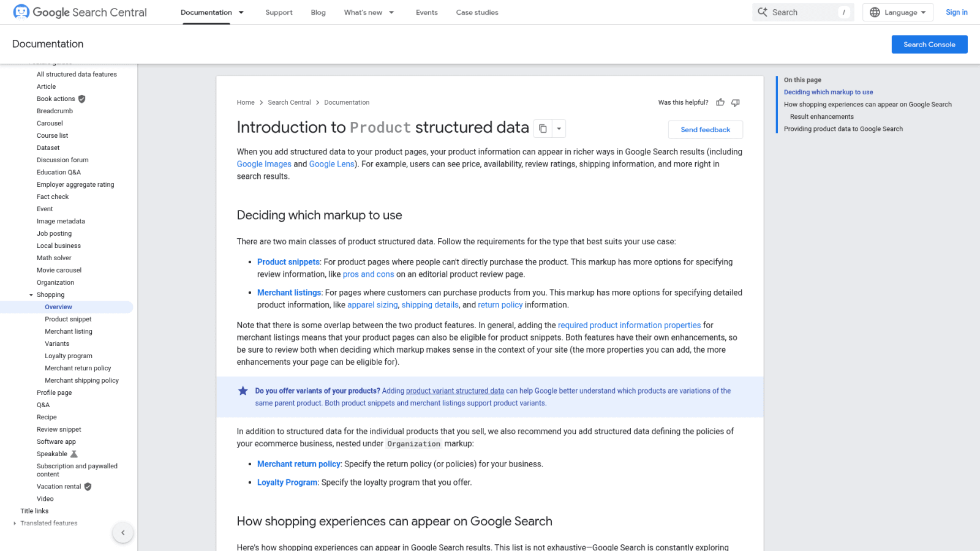This screenshot has height=551, width=980.
Task: Open the required product information properties link
Action: point(629,325)
